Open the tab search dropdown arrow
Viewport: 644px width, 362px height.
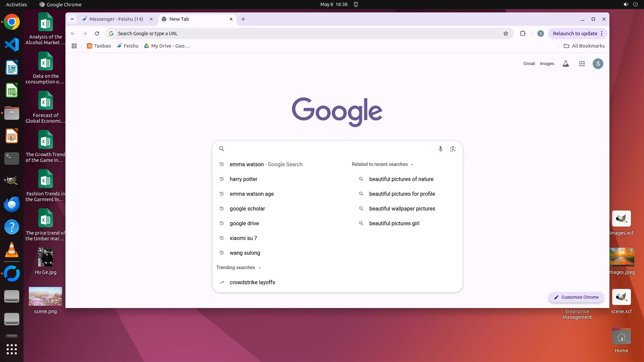(x=72, y=19)
